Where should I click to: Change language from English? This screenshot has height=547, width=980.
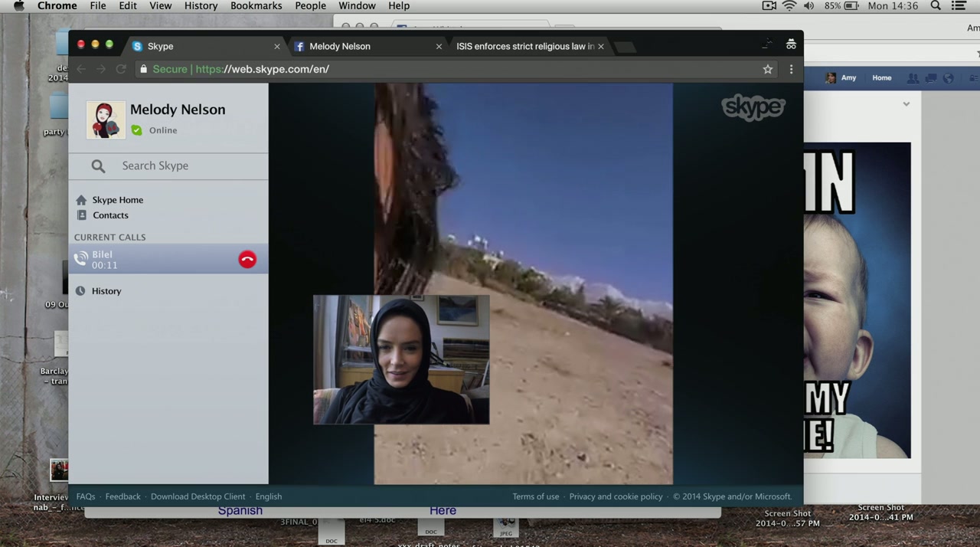pyautogui.click(x=269, y=496)
